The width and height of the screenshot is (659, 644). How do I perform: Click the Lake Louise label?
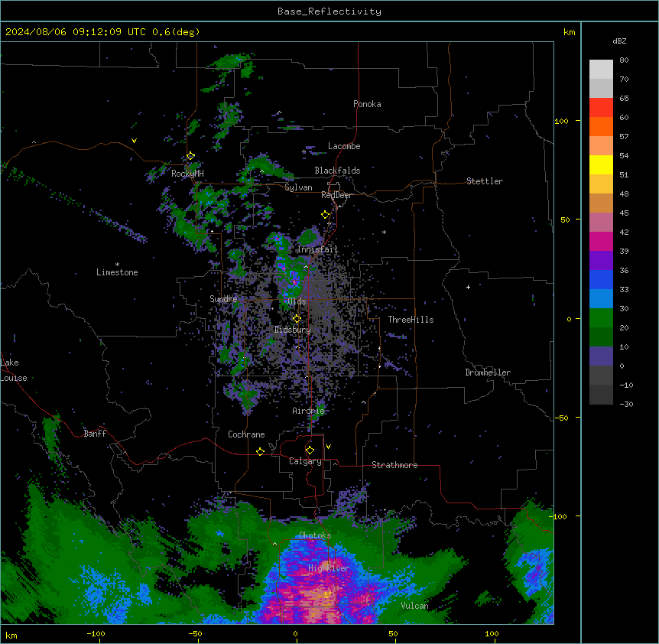(13, 370)
